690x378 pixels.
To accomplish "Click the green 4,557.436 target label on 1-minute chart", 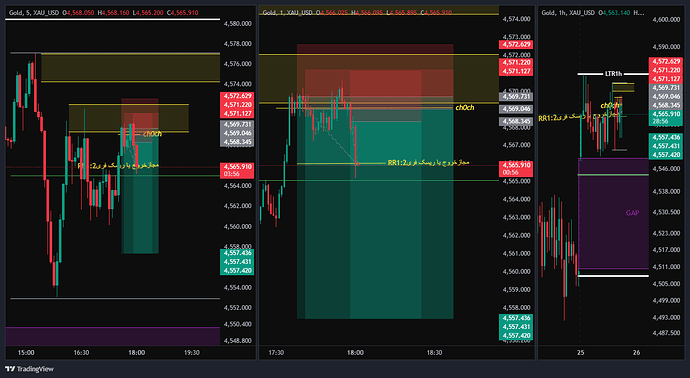I will tap(516, 318).
